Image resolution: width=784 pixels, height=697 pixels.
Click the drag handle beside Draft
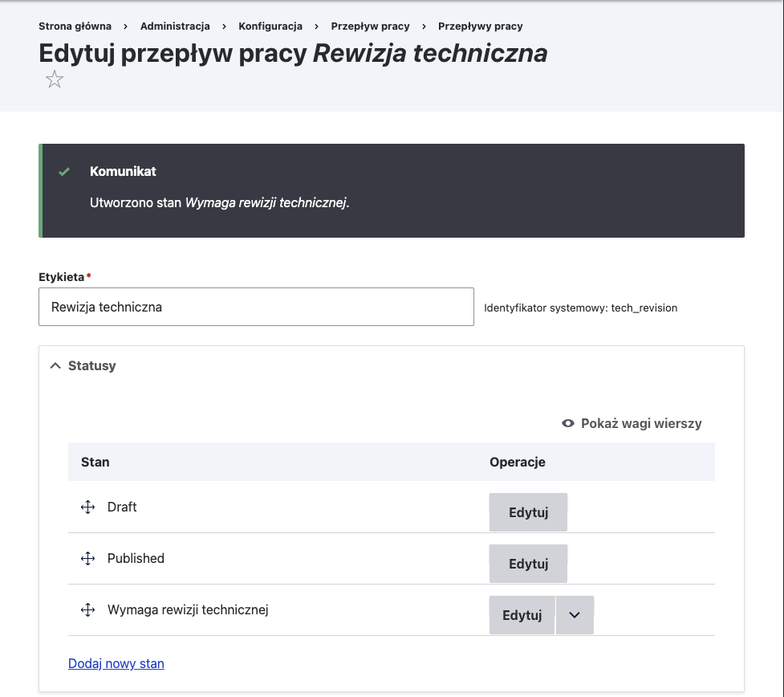pyautogui.click(x=87, y=507)
